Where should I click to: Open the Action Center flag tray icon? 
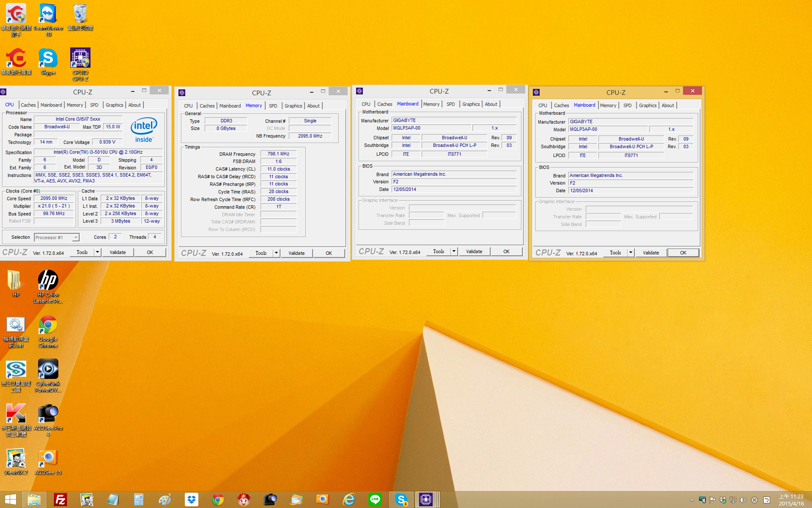tap(713, 500)
